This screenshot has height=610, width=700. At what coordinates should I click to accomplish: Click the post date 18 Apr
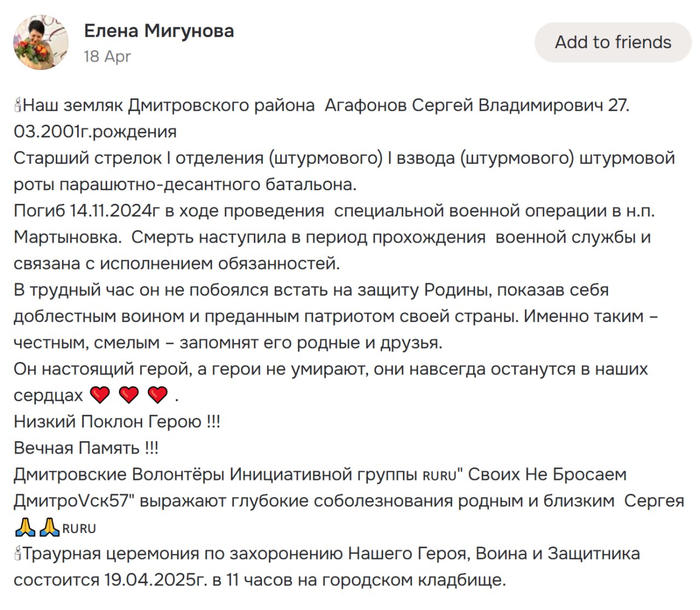(x=107, y=56)
